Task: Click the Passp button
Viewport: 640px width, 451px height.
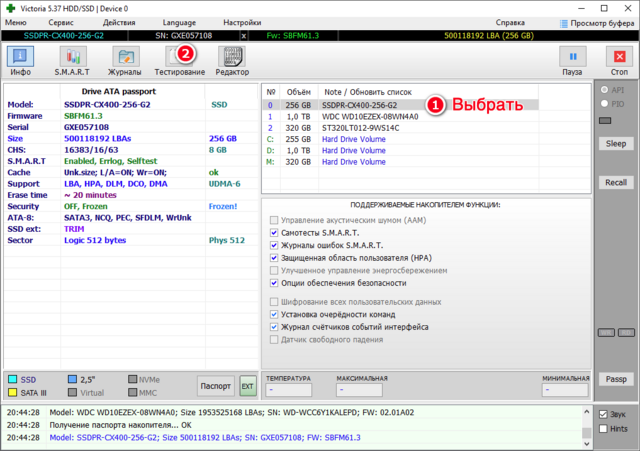Action: (614, 379)
